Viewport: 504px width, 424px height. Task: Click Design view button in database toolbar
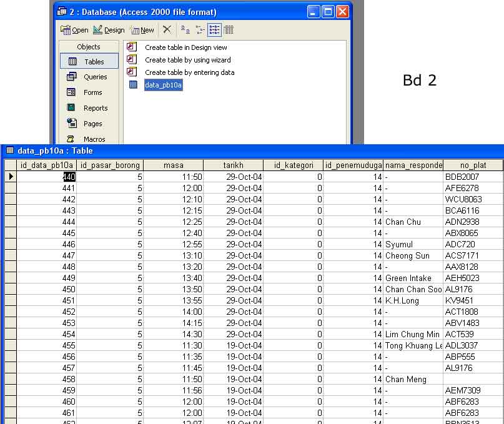click(x=109, y=30)
